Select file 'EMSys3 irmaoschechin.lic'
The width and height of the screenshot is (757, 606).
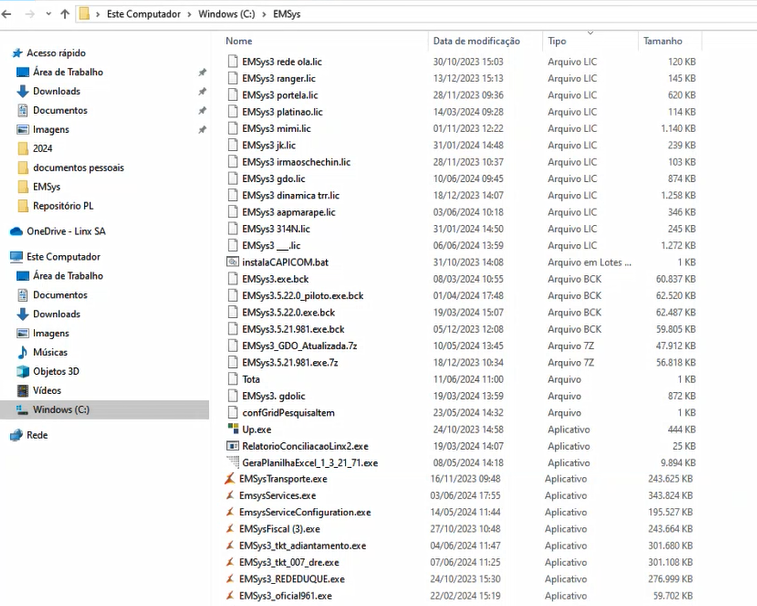tap(296, 162)
